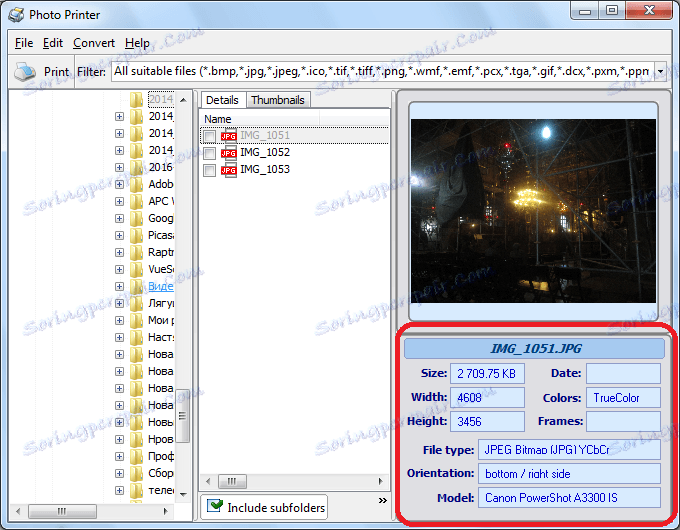680x530 pixels.
Task: Switch to the Details tab
Action: (x=222, y=100)
